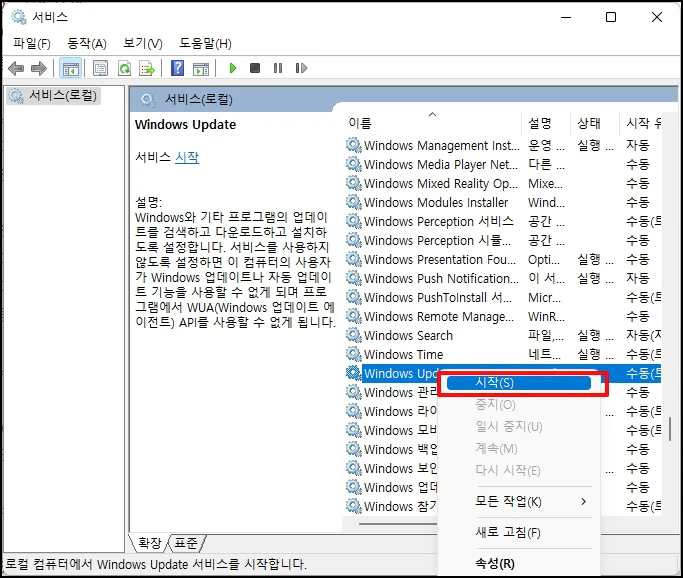Click the gear icon of Windows Time
Screen dimensions: 683x578
pyautogui.click(x=354, y=354)
